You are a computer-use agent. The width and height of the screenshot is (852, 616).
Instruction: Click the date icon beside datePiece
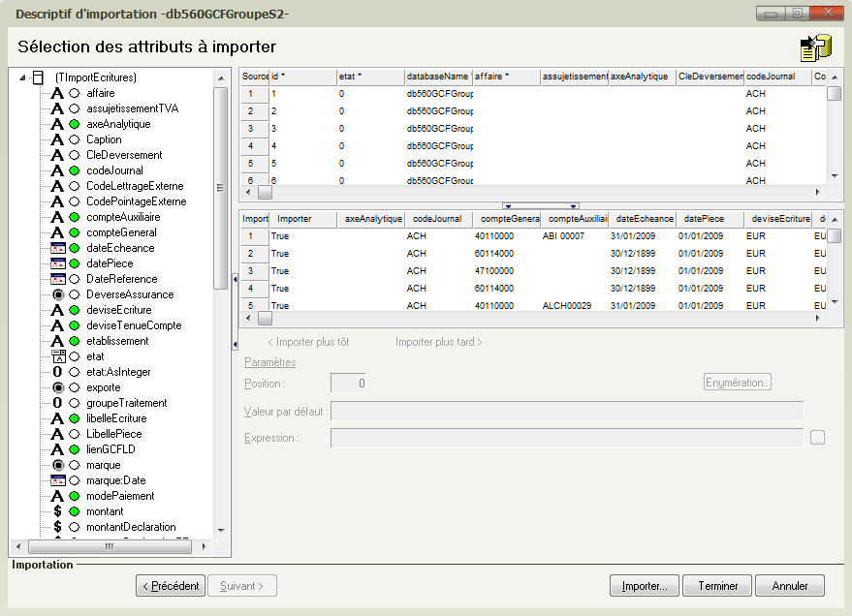[57, 263]
